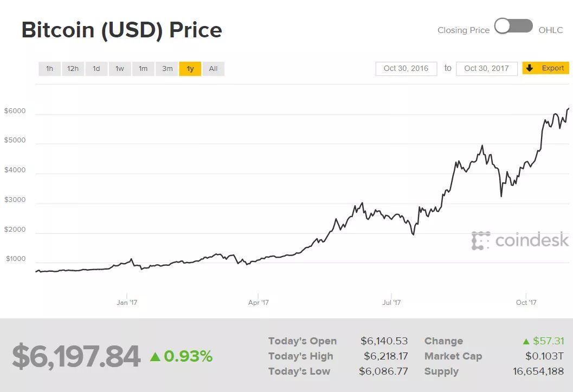
Task: Select the 3m chart range
Action: pyautogui.click(x=167, y=69)
